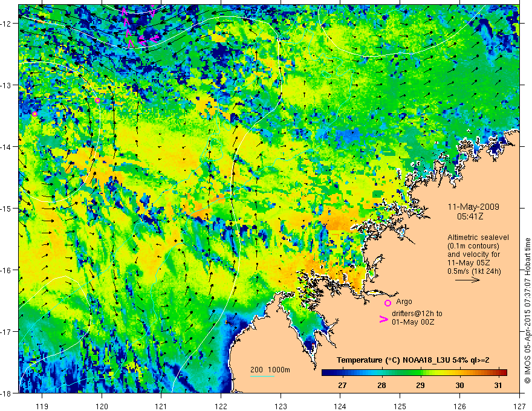This screenshot has width=532, height=411.
Task: Click the latitude axis label -18
Action: tap(7, 393)
